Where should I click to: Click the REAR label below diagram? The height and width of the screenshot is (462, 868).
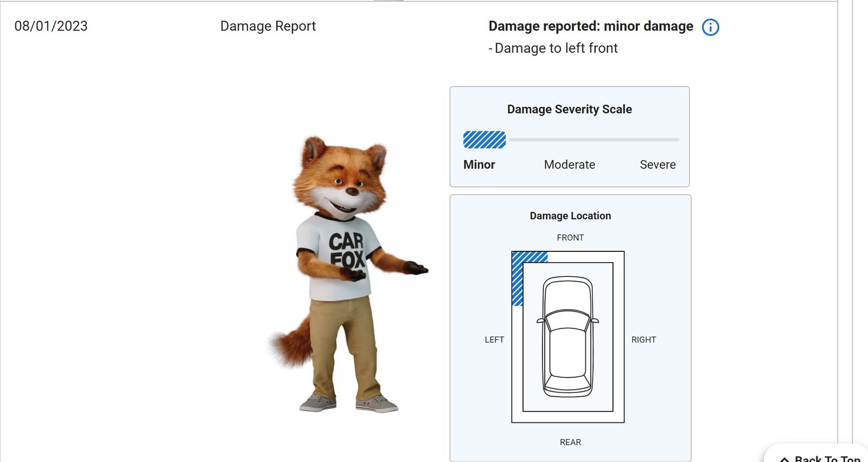(x=570, y=442)
